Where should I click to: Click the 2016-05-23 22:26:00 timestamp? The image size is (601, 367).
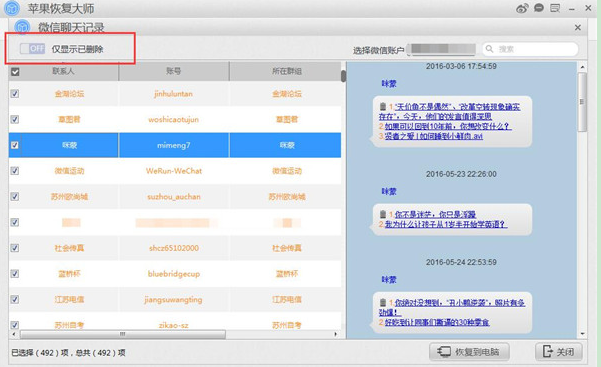click(461, 174)
